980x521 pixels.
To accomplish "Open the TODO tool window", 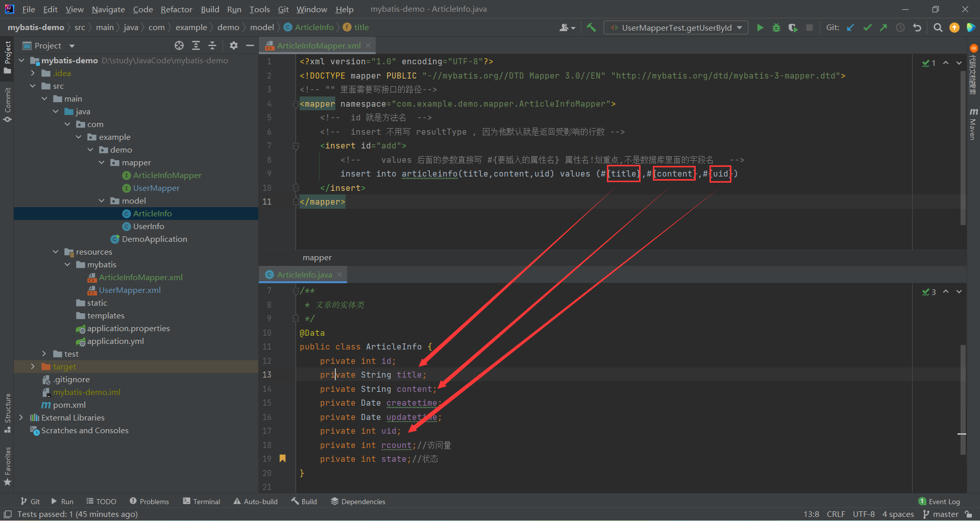I will (101, 502).
